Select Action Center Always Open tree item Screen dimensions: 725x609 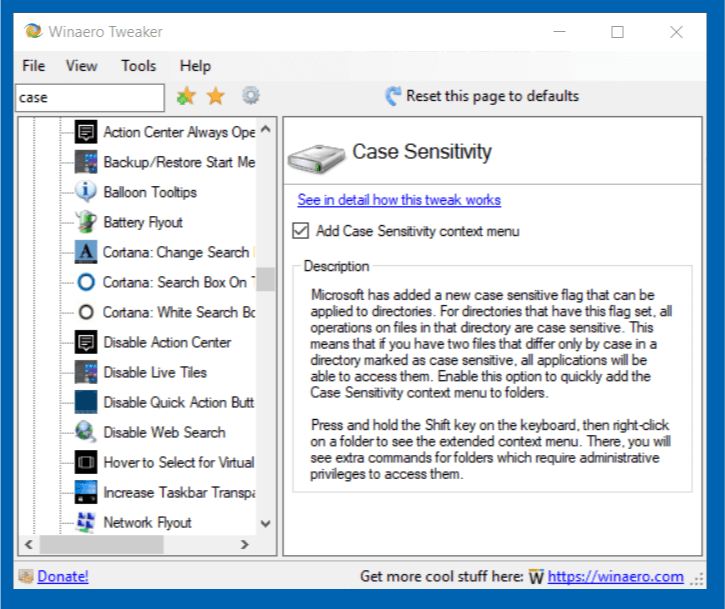179,132
